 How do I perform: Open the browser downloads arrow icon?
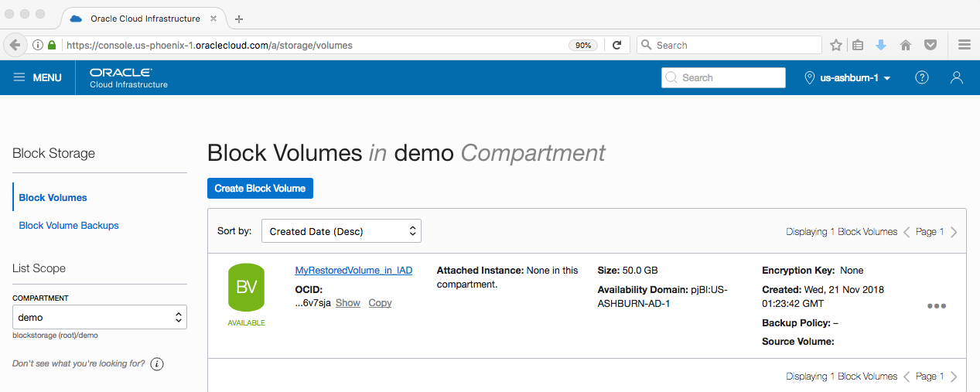pyautogui.click(x=880, y=45)
